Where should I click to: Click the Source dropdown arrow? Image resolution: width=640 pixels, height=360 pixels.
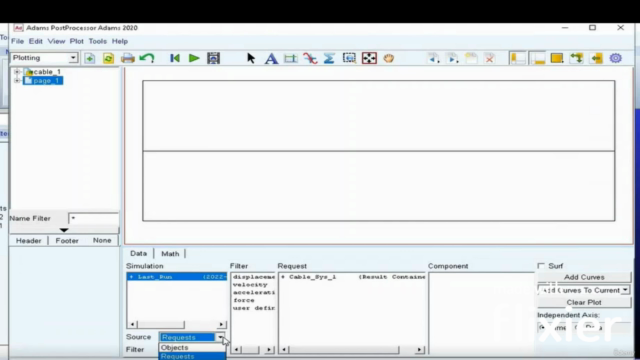click(x=220, y=337)
